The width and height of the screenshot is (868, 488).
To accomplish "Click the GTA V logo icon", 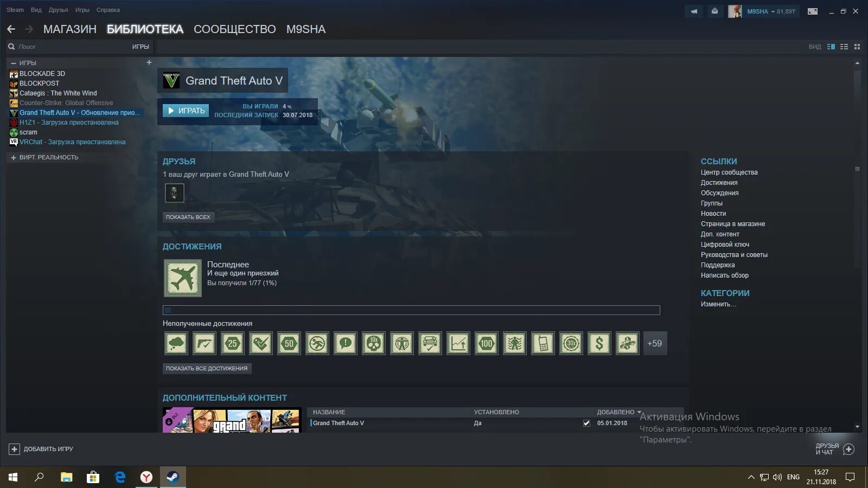I will point(171,81).
